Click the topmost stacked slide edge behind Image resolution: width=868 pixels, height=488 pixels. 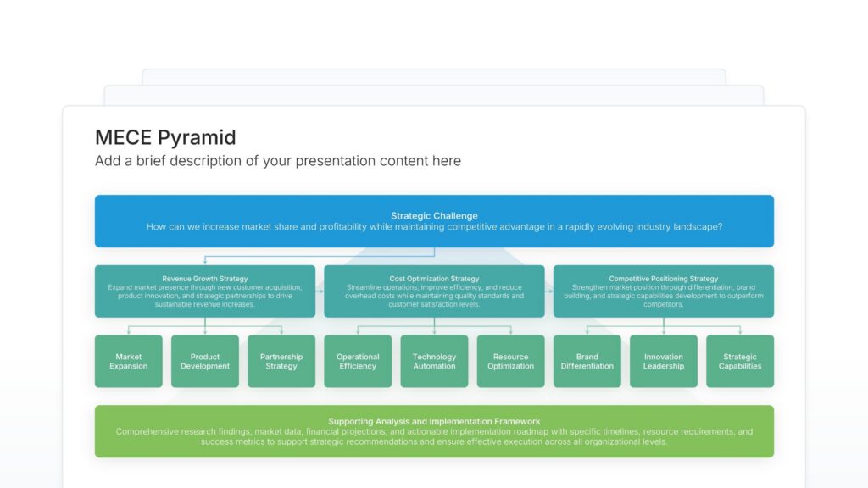tap(434, 76)
